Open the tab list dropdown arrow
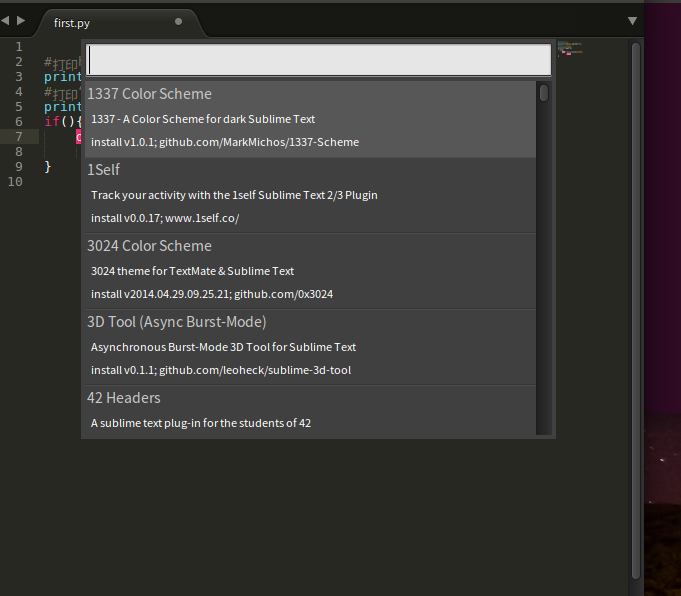 coord(632,21)
